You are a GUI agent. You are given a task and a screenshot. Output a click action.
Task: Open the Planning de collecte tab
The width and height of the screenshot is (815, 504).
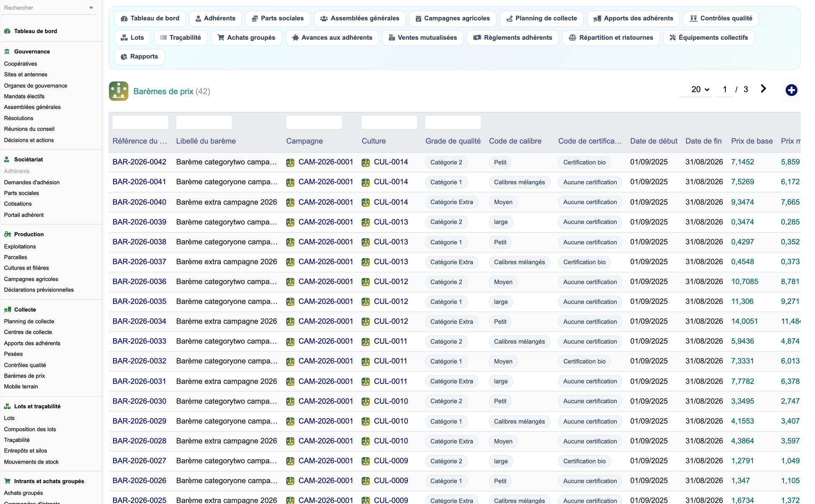[x=542, y=18]
